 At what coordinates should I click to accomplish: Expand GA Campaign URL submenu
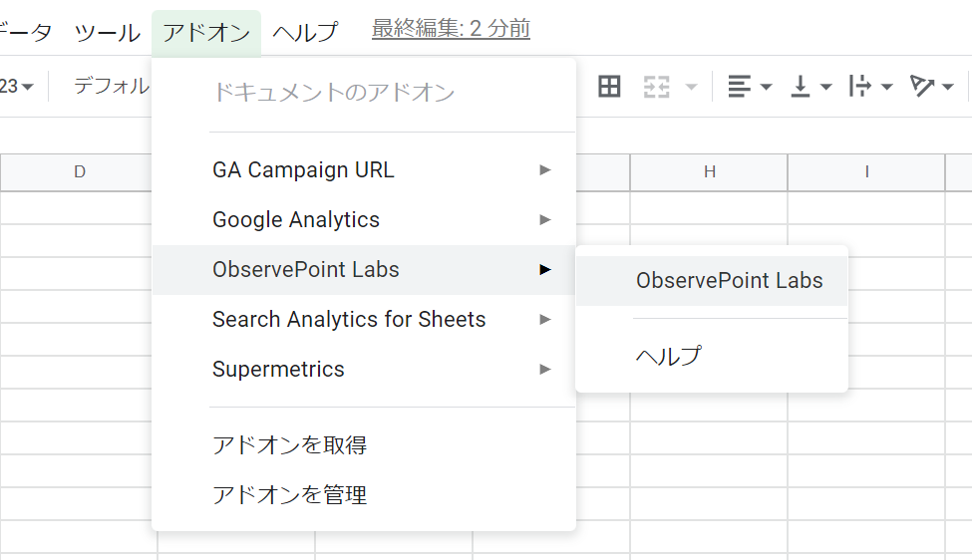pyautogui.click(x=364, y=169)
